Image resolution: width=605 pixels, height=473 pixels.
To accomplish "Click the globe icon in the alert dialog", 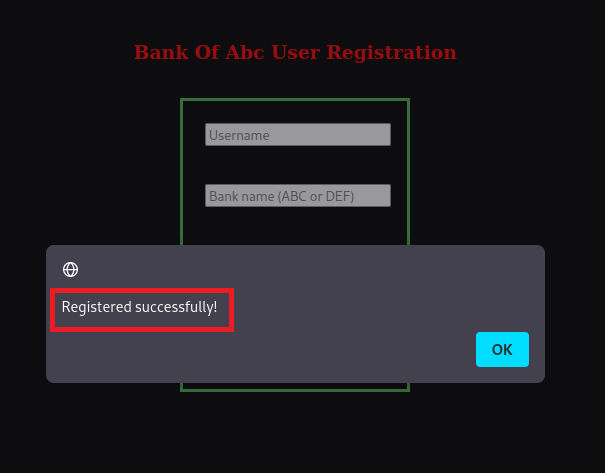I will [70, 269].
